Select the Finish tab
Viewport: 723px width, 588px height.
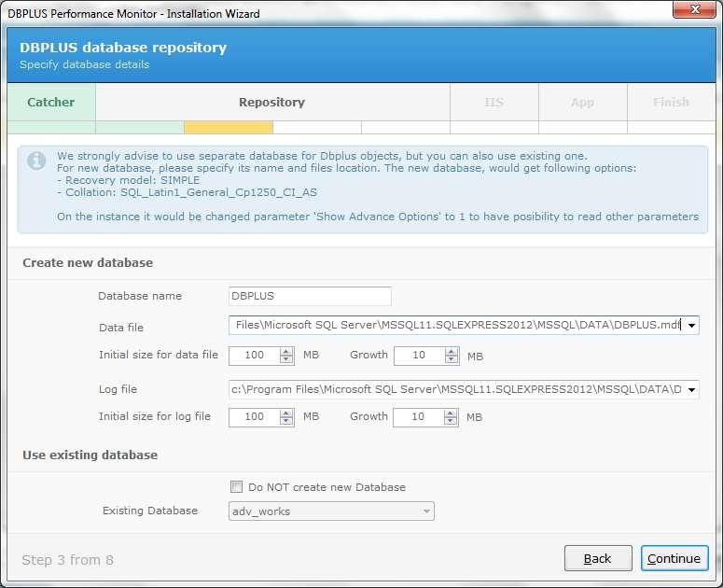pos(672,102)
